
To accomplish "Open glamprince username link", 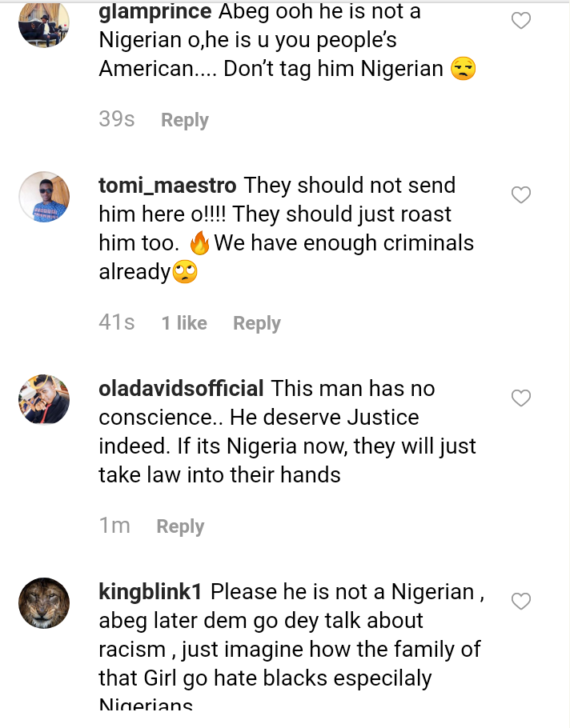I will tap(155, 12).
